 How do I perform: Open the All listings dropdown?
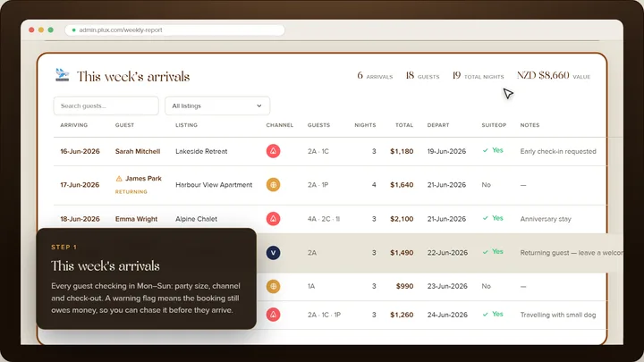[x=217, y=105]
